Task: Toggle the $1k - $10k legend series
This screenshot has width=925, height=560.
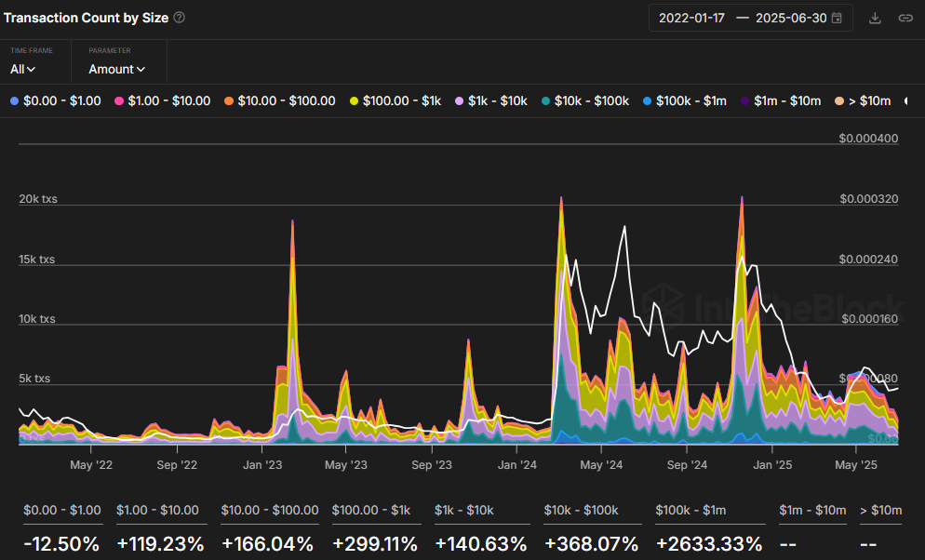Action: [491, 100]
